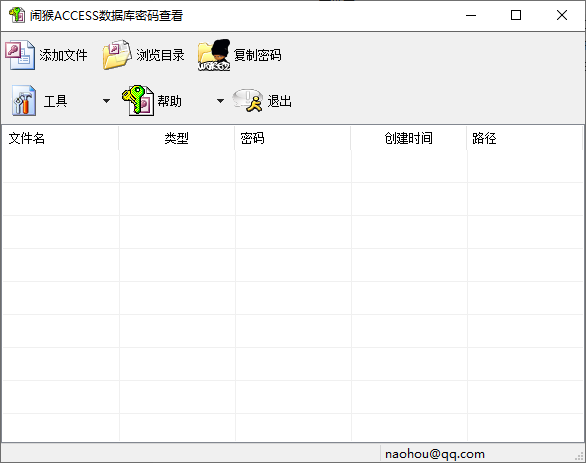Click the 复制密码 hooded figure icon
Screen dimensions: 586x463
[x=214, y=55]
